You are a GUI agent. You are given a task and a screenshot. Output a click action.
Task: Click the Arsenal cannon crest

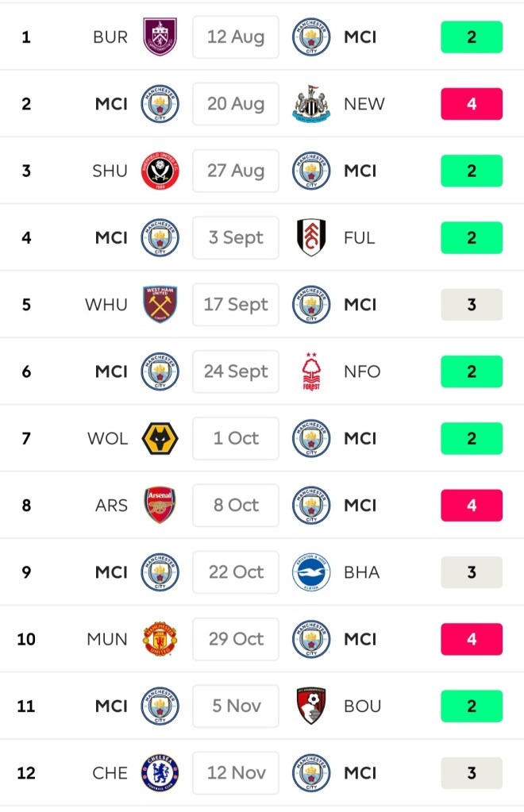click(x=160, y=505)
